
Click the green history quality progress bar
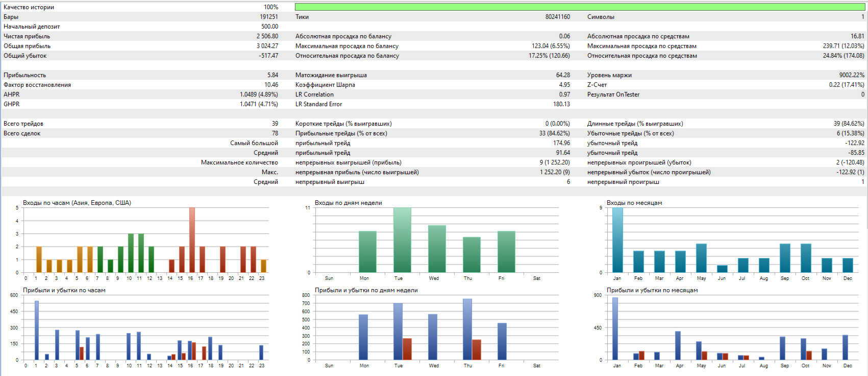580,7
